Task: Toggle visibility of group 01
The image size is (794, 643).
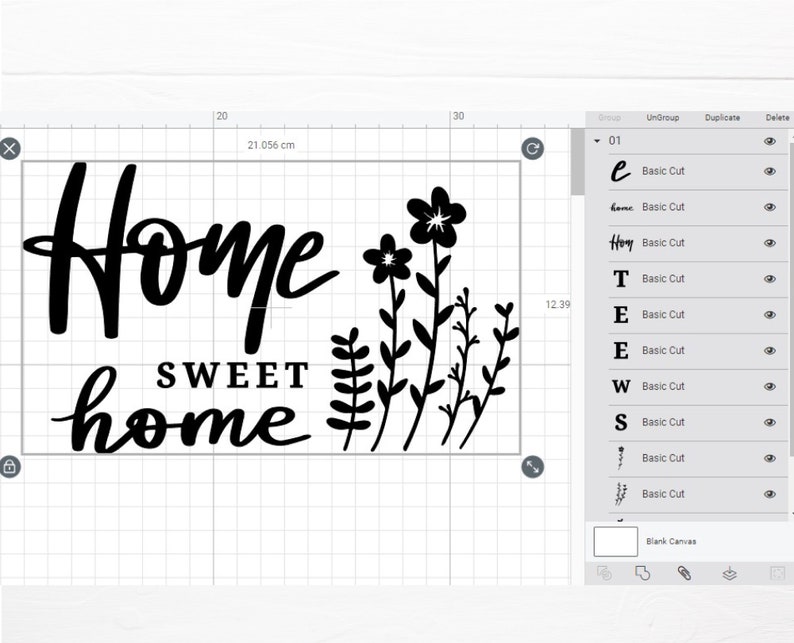Action: tap(770, 141)
